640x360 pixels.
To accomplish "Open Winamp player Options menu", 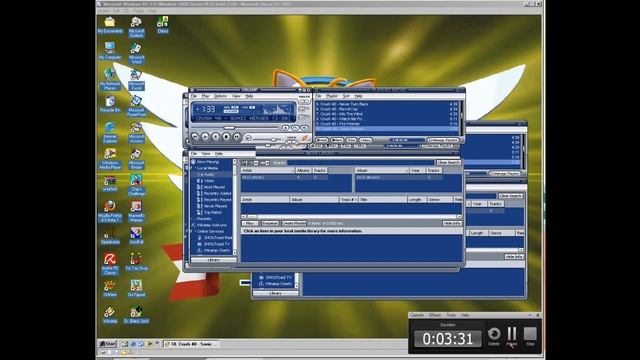I will click(220, 96).
